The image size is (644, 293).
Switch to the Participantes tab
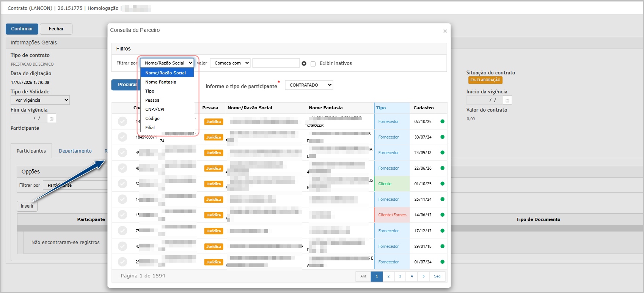point(31,151)
